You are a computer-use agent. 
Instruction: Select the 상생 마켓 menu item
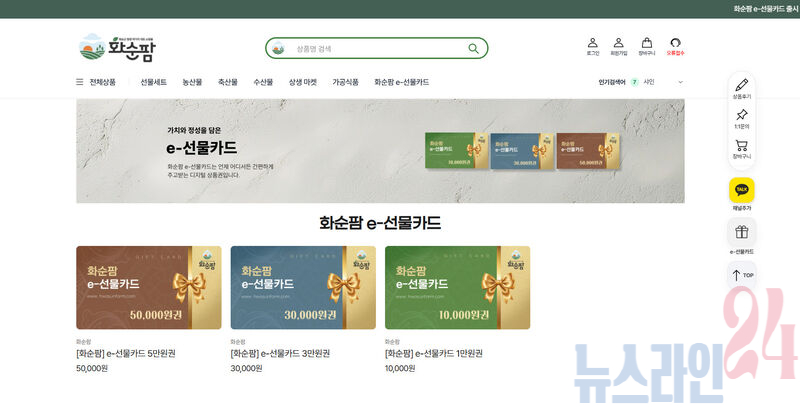click(x=302, y=82)
